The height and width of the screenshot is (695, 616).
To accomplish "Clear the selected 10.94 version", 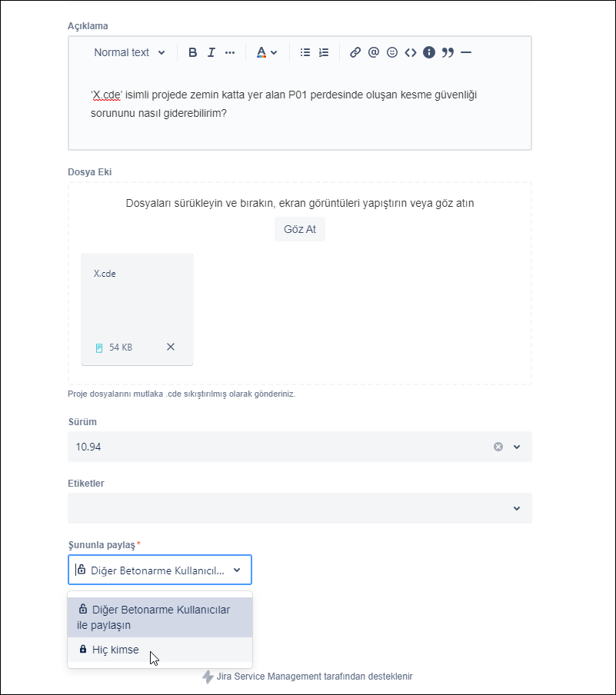I will tap(498, 447).
